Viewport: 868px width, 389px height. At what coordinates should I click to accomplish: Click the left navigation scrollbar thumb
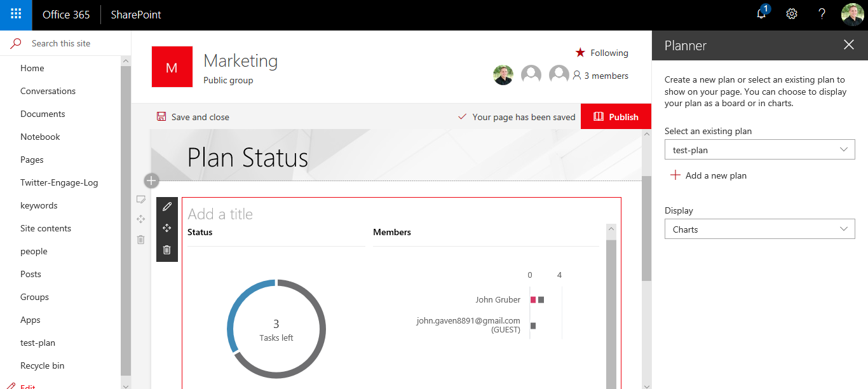click(x=126, y=219)
